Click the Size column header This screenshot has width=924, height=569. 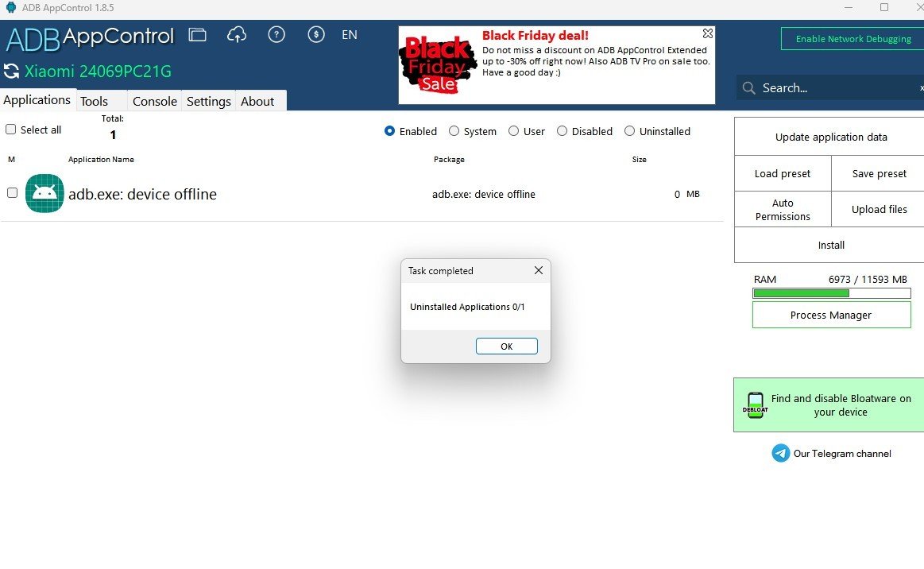[640, 159]
